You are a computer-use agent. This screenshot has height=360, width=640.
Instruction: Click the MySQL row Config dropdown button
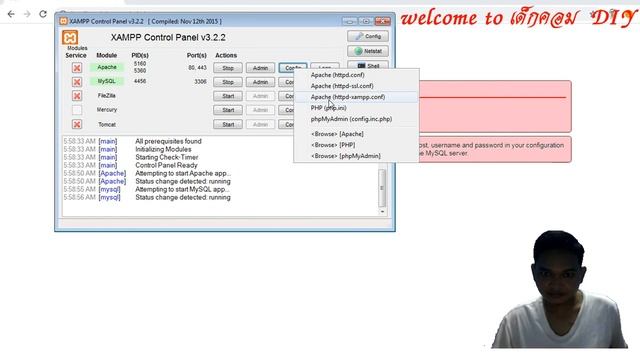tap(286, 82)
